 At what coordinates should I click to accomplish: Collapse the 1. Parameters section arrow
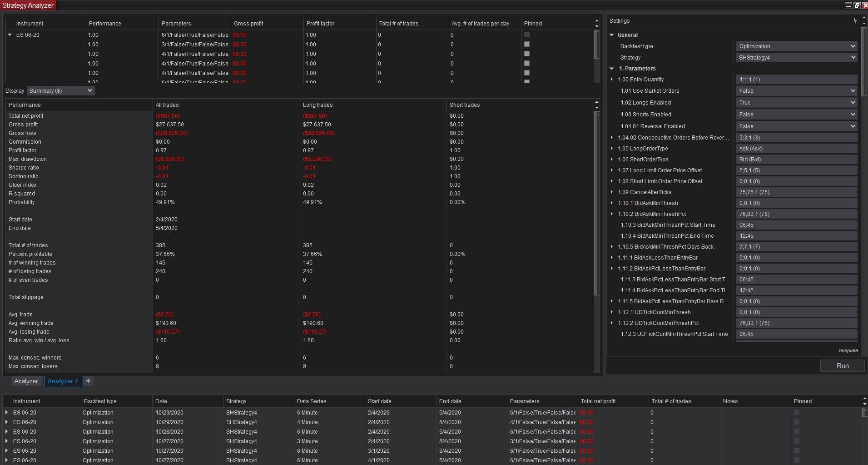[x=612, y=69]
